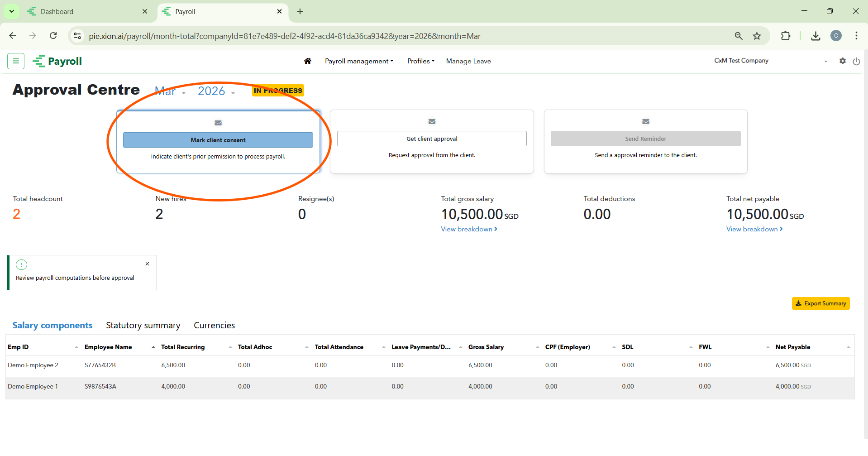
Task: Switch to the Currencies tab
Action: tap(214, 325)
